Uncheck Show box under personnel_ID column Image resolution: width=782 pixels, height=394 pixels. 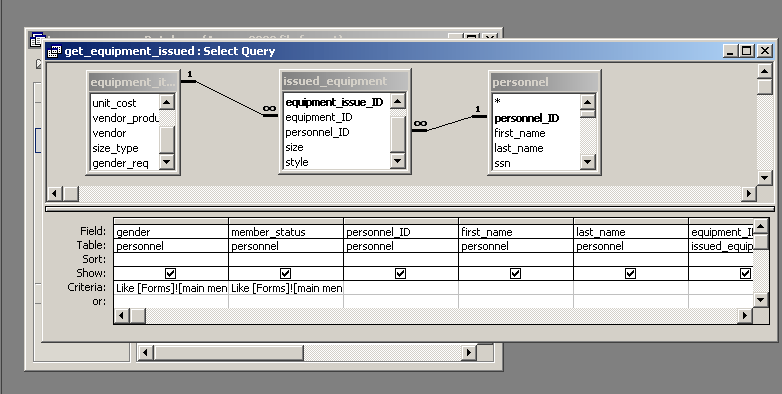[400, 273]
